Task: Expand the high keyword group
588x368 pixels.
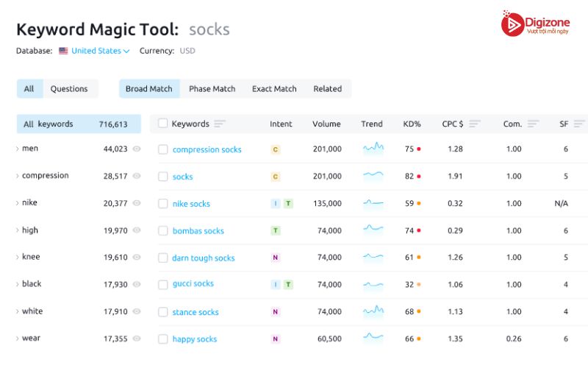Action: tap(17, 230)
